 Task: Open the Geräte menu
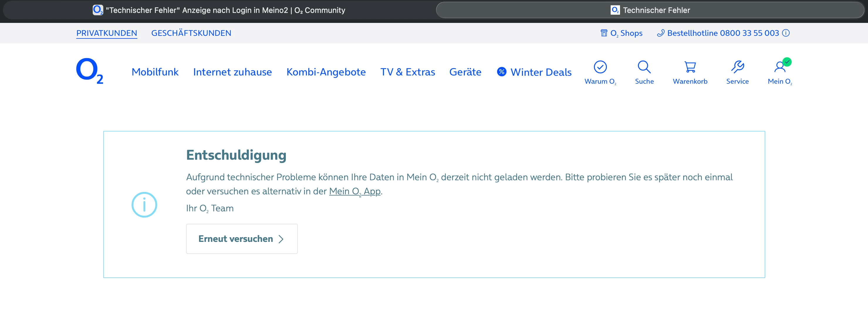465,72
